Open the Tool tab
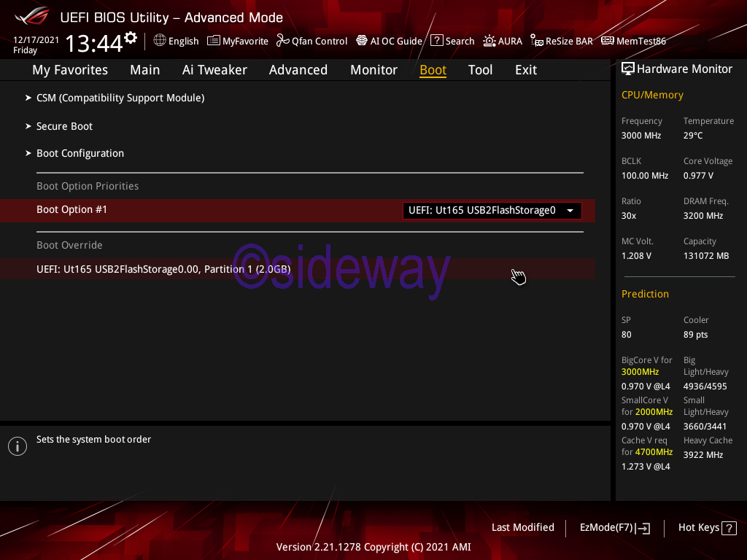The image size is (747, 560). (480, 70)
